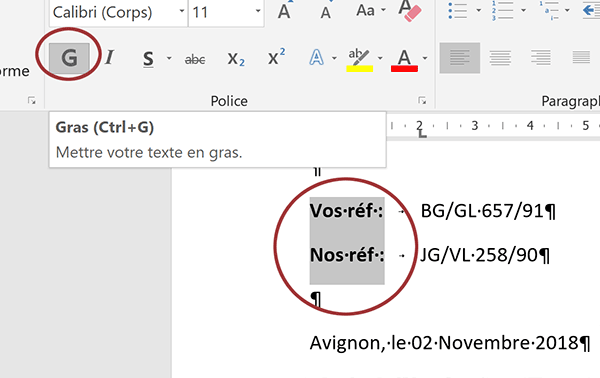Click the reference BG/GL 657/91
600x378 pixels.
click(482, 211)
